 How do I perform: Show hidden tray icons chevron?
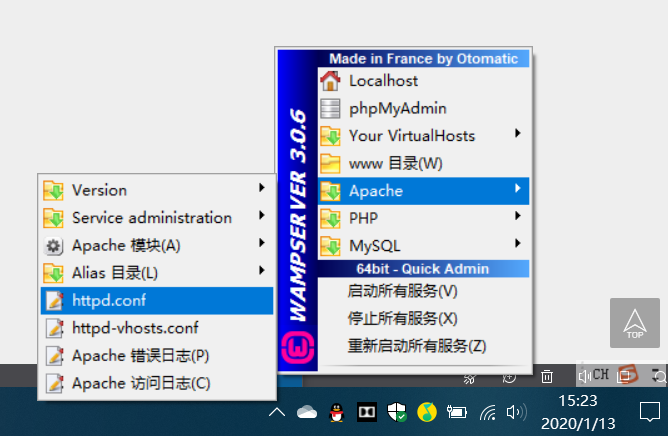(x=277, y=413)
